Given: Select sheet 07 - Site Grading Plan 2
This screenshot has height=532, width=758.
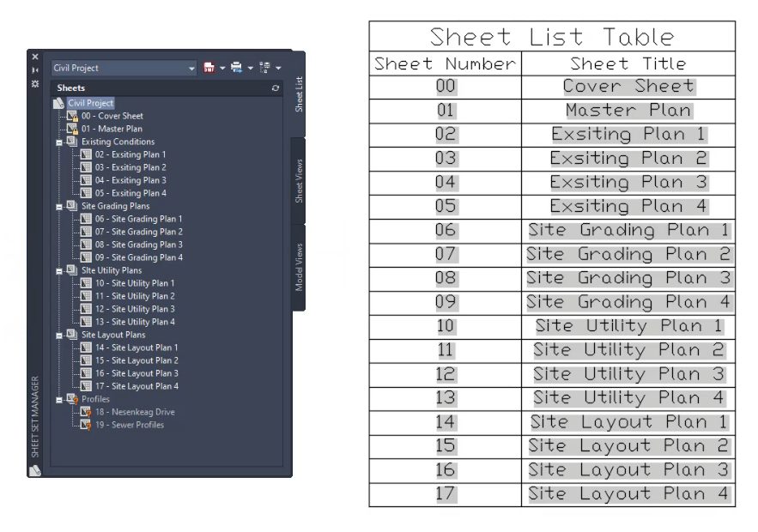Looking at the screenshot, I should click(x=139, y=232).
